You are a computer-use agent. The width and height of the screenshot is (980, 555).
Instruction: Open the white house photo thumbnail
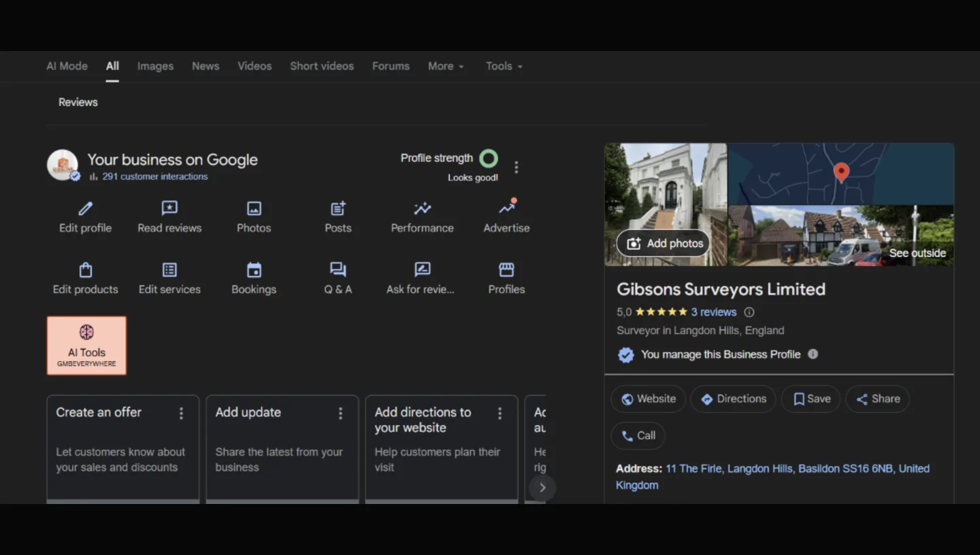pyautogui.click(x=666, y=204)
